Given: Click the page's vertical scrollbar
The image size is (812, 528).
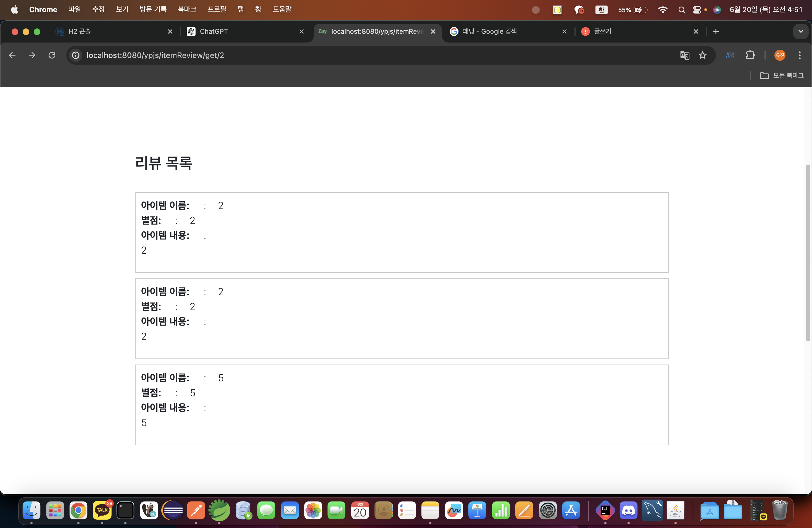Looking at the screenshot, I should [x=808, y=252].
